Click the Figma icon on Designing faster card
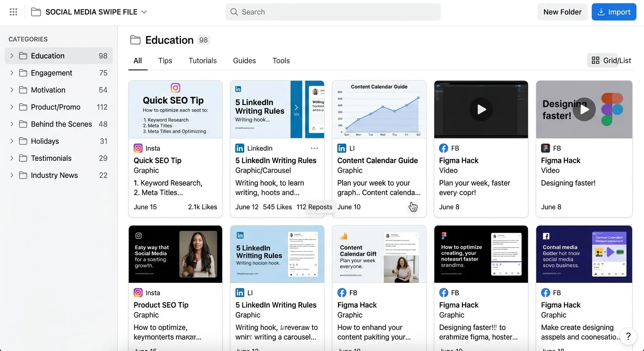The image size is (644, 351). [545, 148]
